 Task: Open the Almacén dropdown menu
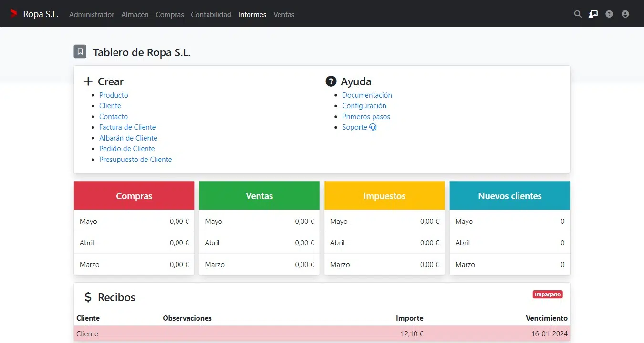point(135,15)
